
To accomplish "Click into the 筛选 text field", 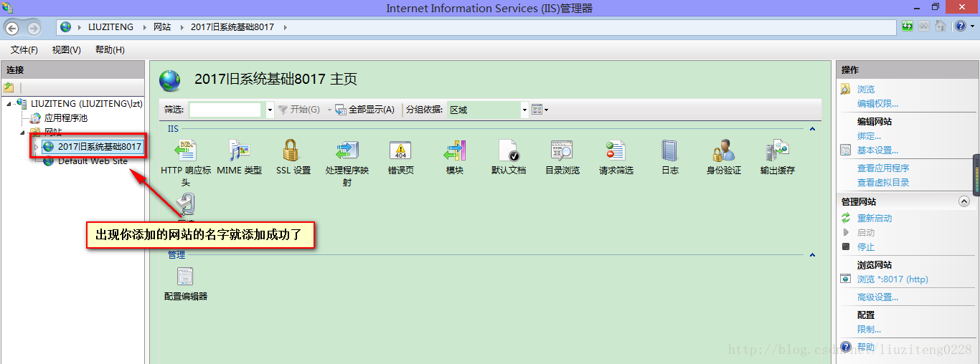I will coord(225,110).
